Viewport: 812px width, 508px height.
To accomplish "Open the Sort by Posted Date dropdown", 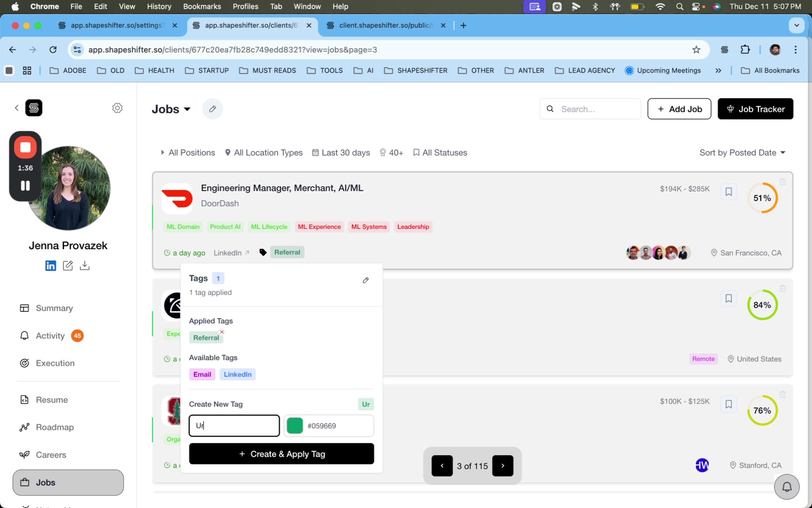I will click(x=742, y=152).
